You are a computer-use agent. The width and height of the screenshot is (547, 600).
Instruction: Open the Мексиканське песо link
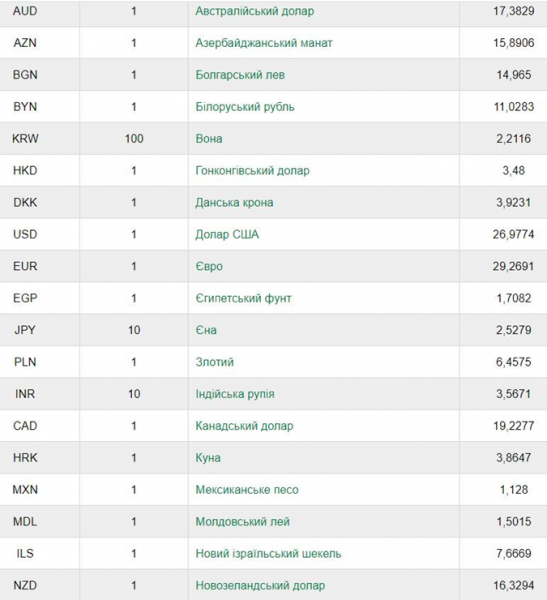point(247,490)
